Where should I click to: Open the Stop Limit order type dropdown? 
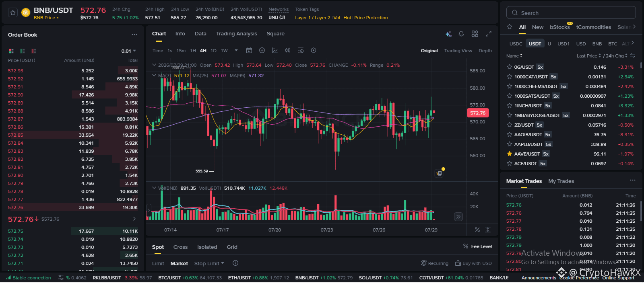(209, 263)
